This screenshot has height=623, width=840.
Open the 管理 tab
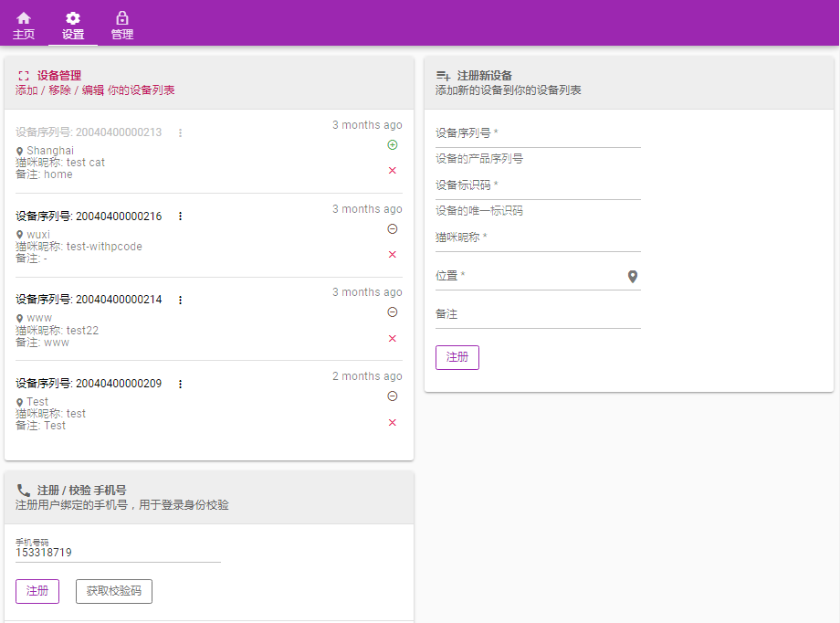tap(122, 26)
